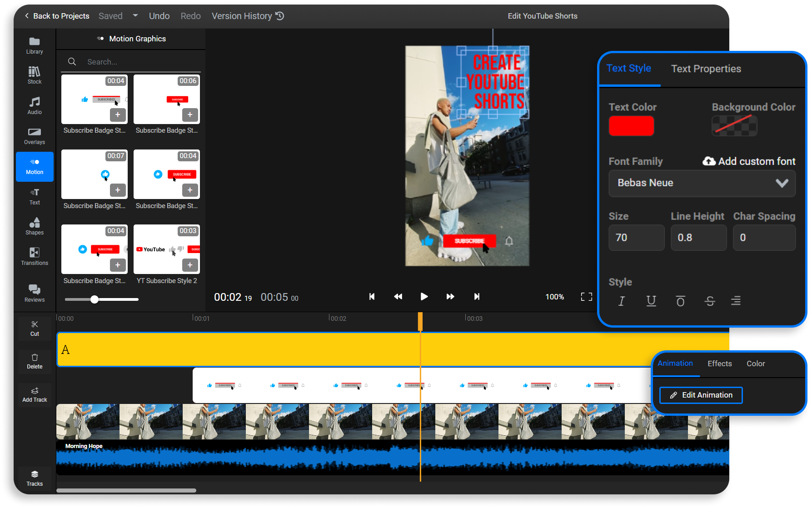Screen dimensions: 812x508
Task: Click the Edit Animation button
Action: click(701, 395)
